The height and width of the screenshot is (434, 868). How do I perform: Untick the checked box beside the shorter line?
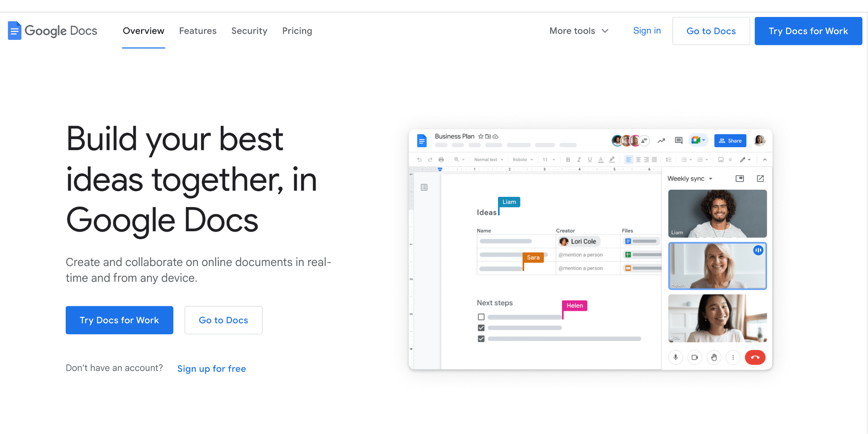click(x=481, y=328)
